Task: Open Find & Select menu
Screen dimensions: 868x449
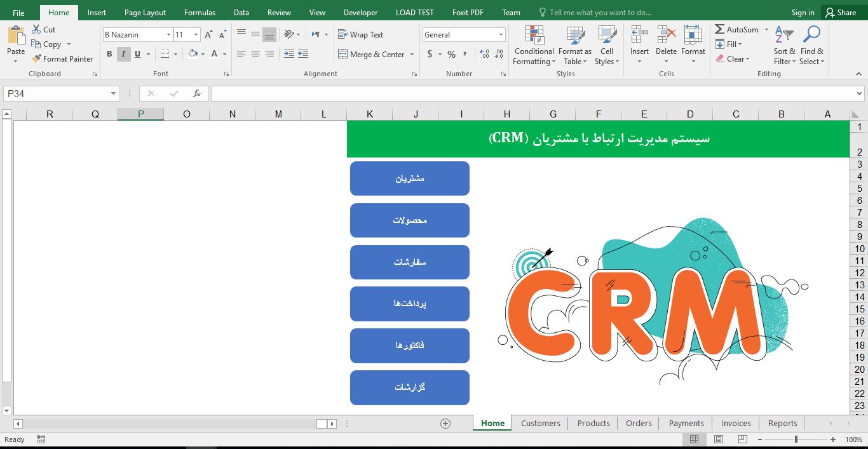Action: click(812, 46)
